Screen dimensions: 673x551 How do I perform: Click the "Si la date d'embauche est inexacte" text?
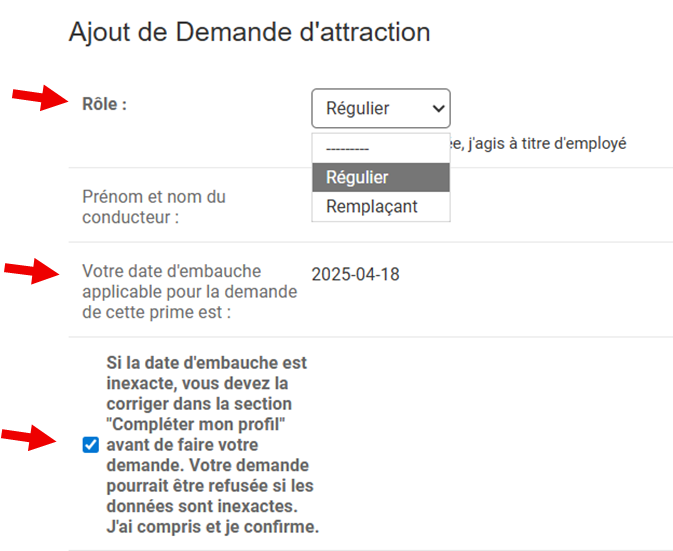206,363
